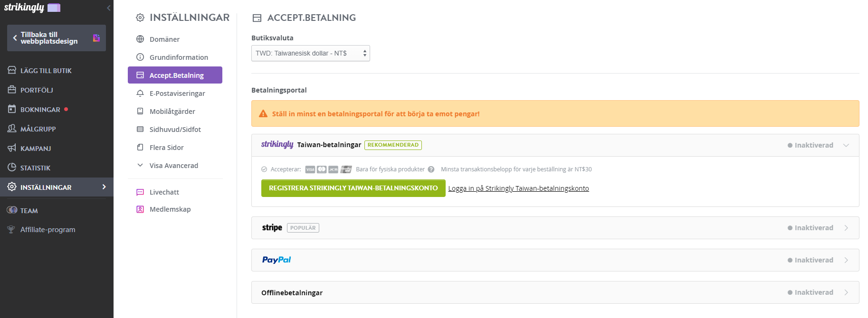Go back via Tillbaka till webbplatsdesign
This screenshot has height=318, width=868.
(x=57, y=38)
